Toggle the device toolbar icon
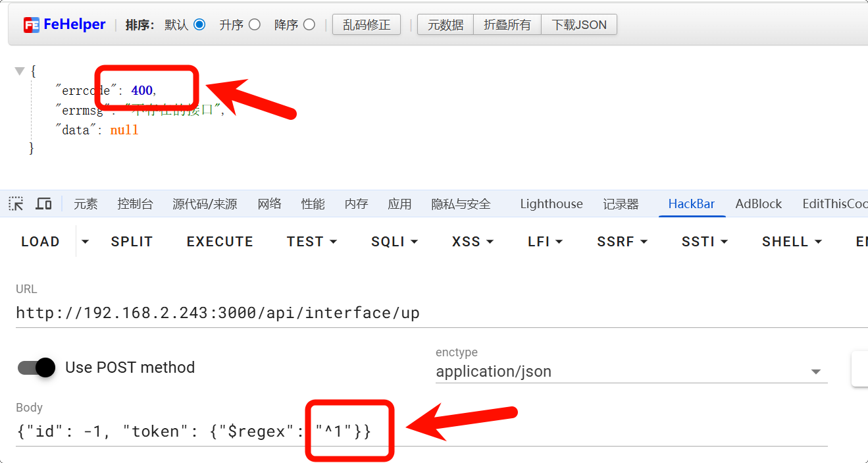Viewport: 868px width, 463px height. pos(43,204)
